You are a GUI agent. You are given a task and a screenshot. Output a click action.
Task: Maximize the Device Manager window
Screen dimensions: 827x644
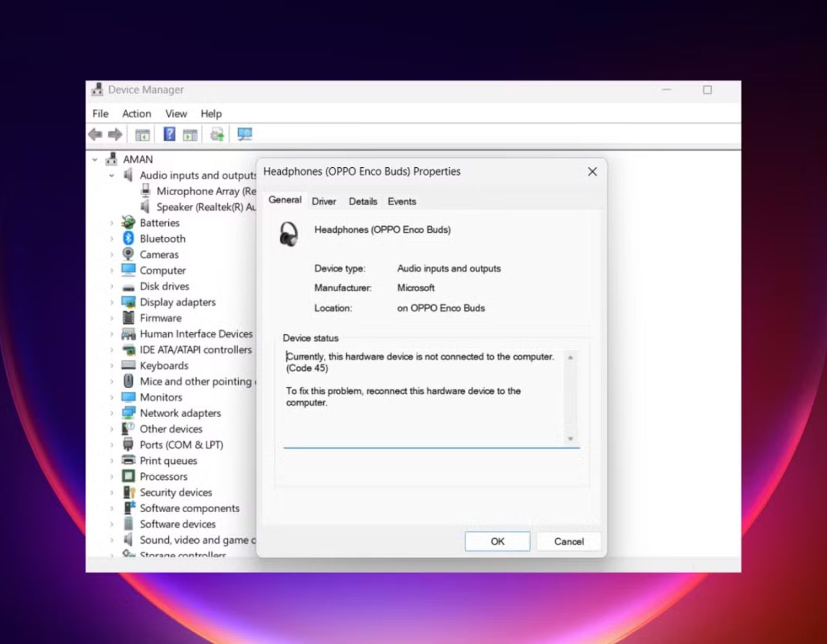pyautogui.click(x=707, y=90)
